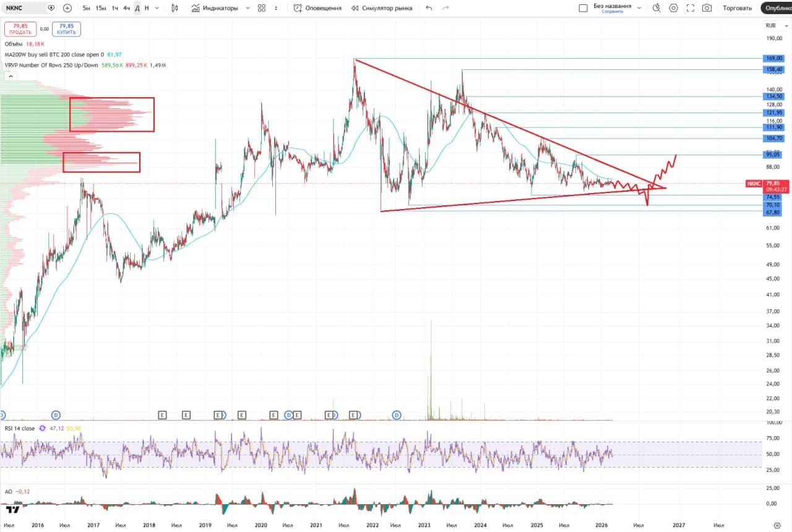This screenshot has height=532, width=792.
Task: Enter fullscreen mode
Action: tap(690, 8)
